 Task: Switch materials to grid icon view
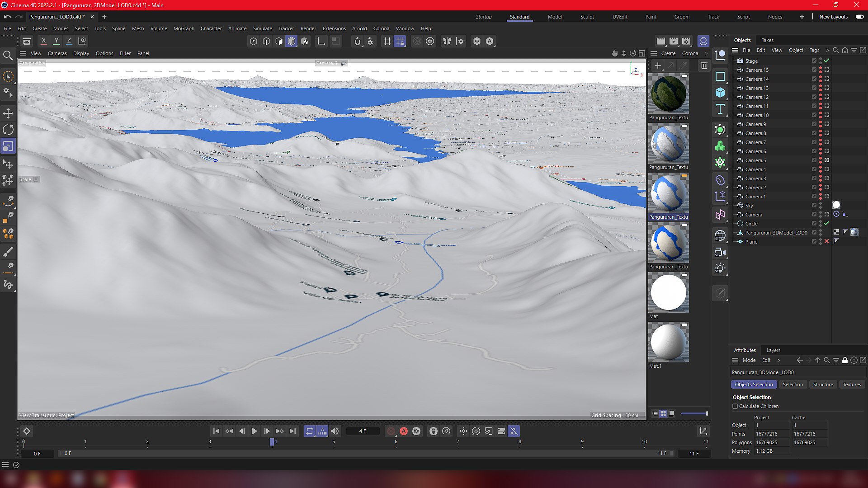[x=663, y=413]
